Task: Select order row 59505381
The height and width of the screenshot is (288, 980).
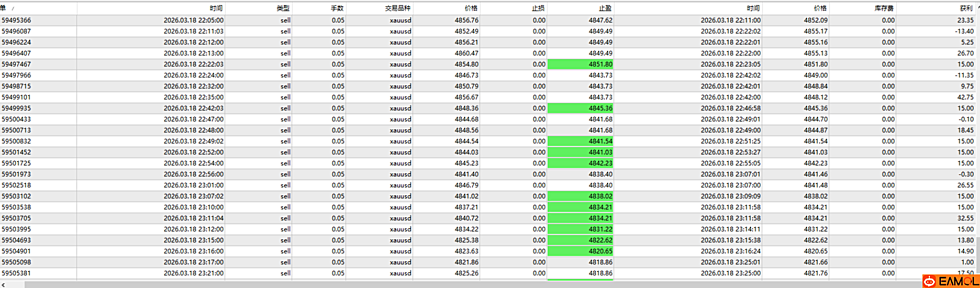Action: pos(16,273)
